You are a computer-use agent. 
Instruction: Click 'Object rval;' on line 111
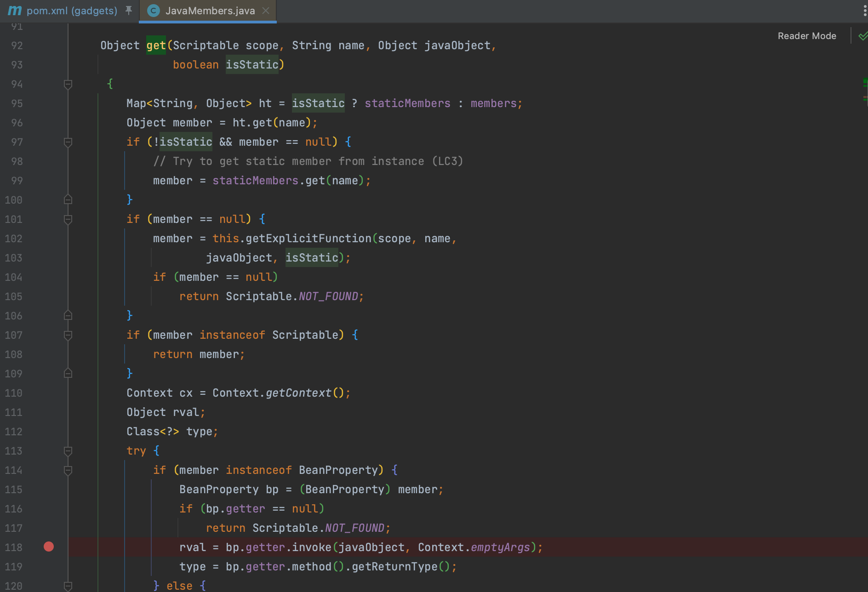point(166,412)
